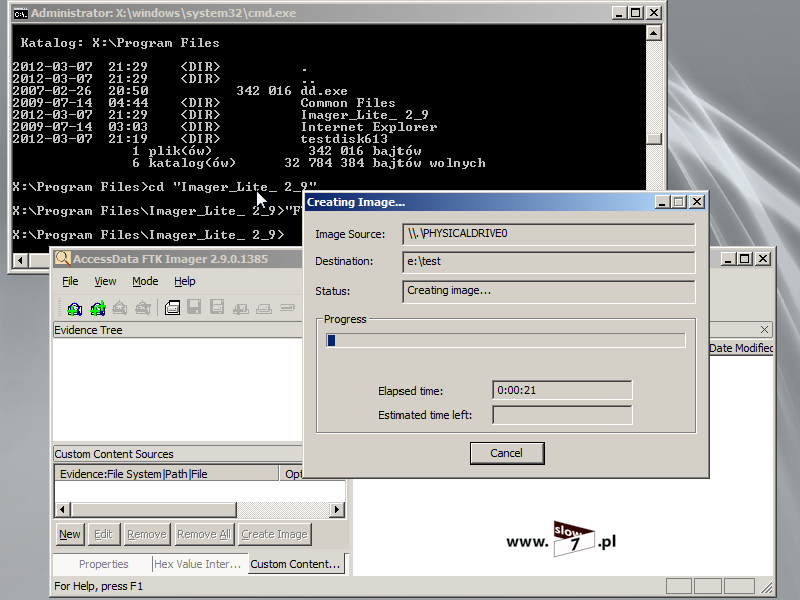Click 'Internet Explorer' in the cmd listing
This screenshot has height=600, width=800.
pos(369,127)
